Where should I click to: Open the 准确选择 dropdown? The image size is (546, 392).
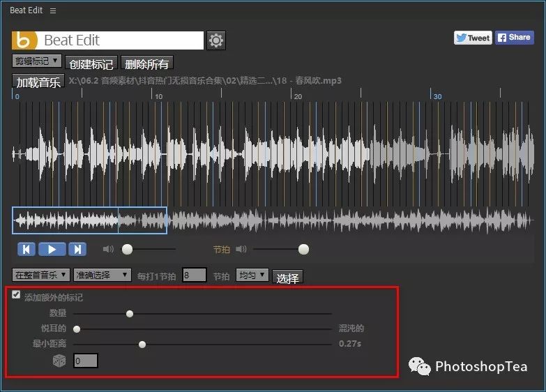[102, 275]
